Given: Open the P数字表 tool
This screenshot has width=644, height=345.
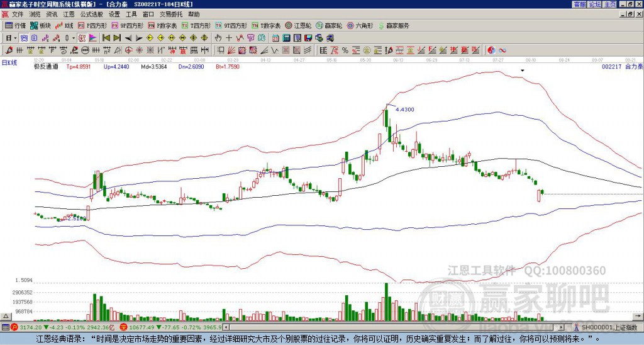Looking at the screenshot, I should click(162, 25).
